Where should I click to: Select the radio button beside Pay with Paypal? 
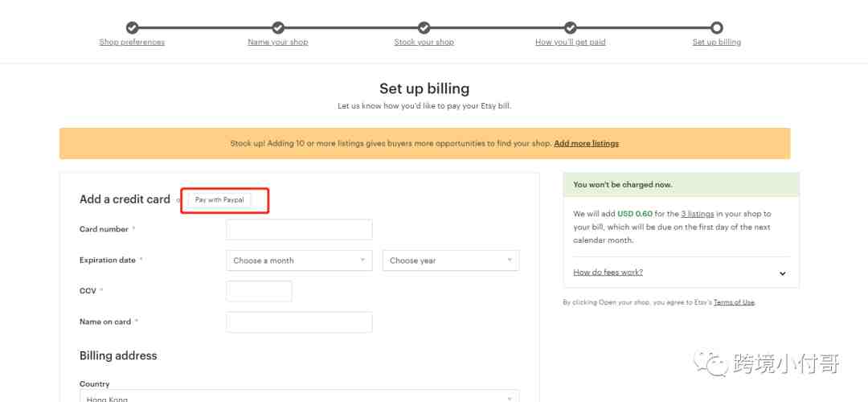(178, 200)
